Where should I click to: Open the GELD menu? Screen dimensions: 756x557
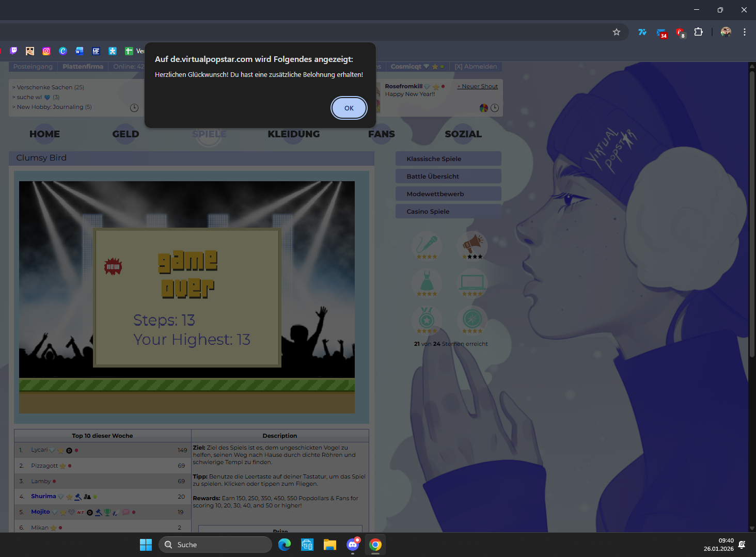point(125,134)
